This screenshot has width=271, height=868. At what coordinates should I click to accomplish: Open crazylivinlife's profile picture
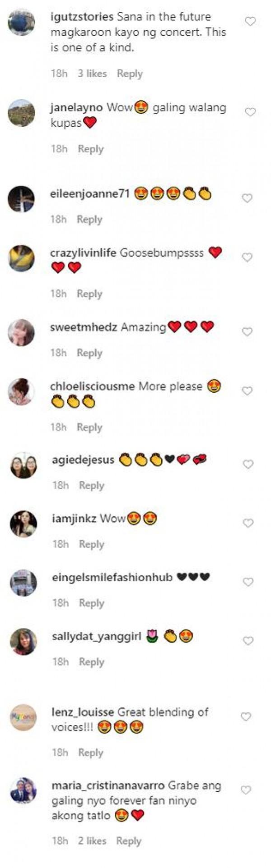[x=21, y=258]
